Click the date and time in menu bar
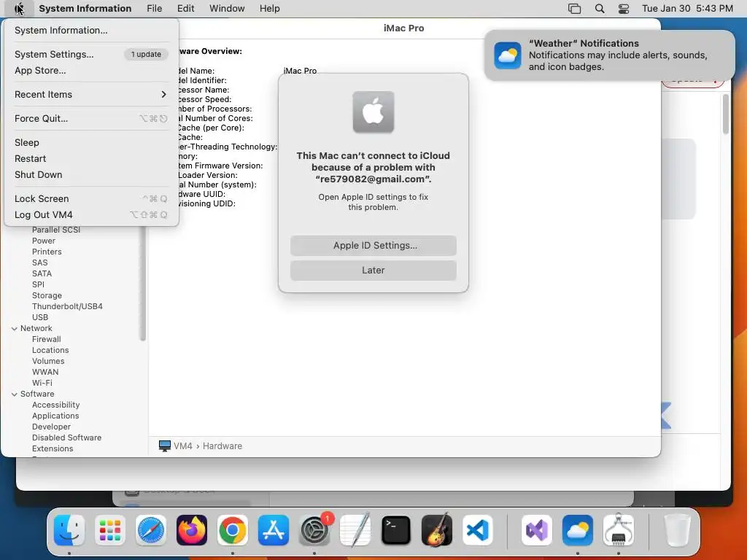 (x=687, y=9)
